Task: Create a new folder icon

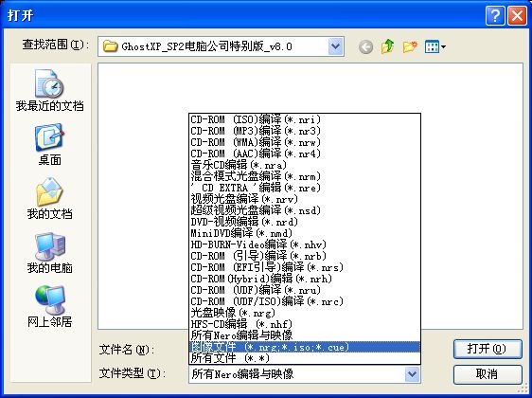Action: pos(410,46)
